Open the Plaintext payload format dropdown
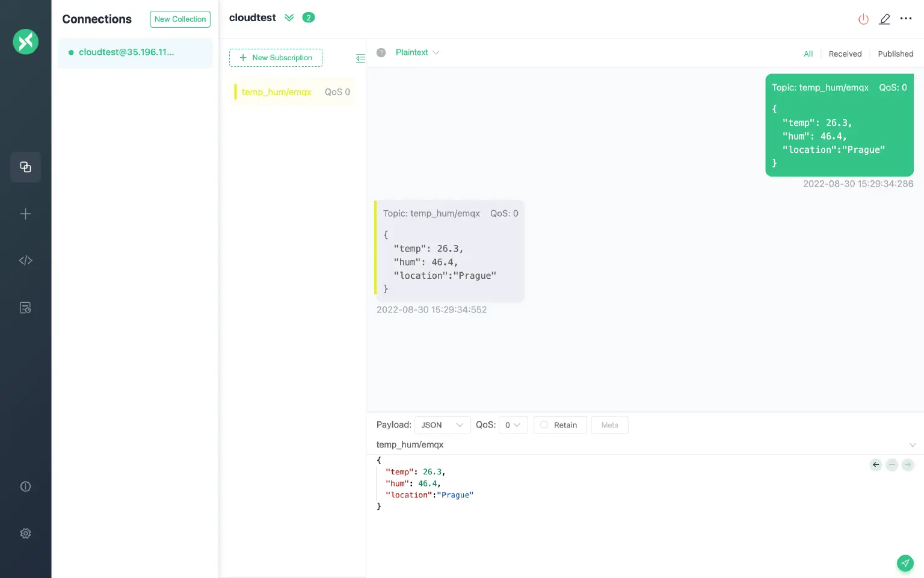The width and height of the screenshot is (924, 578). (417, 52)
